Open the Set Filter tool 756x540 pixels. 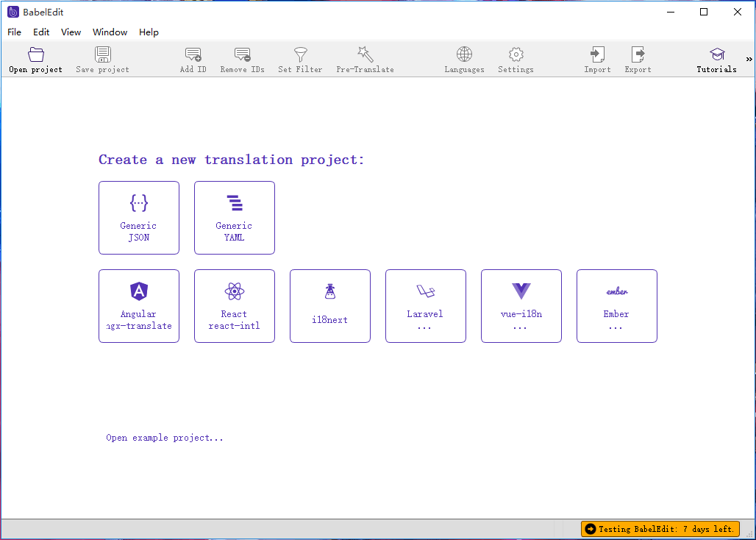click(300, 59)
